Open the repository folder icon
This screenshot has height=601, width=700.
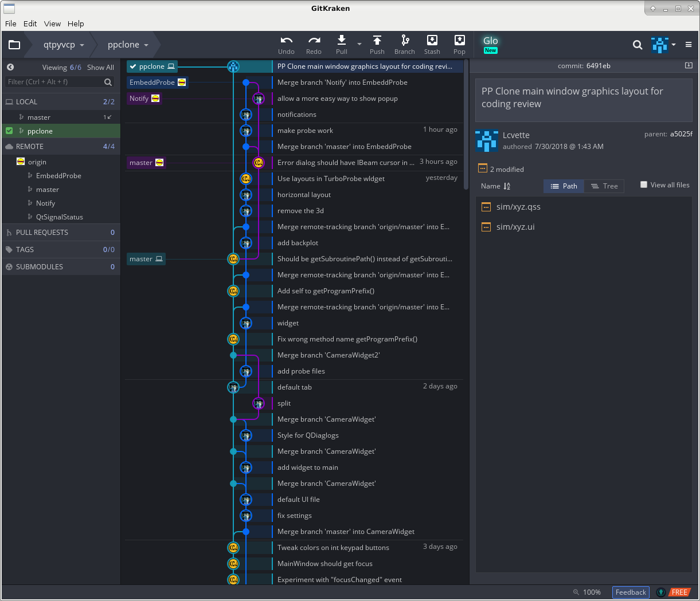point(14,45)
